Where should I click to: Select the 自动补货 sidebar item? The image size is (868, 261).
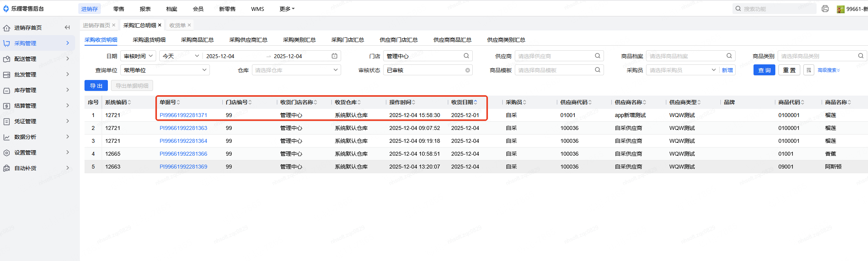[x=38, y=168]
